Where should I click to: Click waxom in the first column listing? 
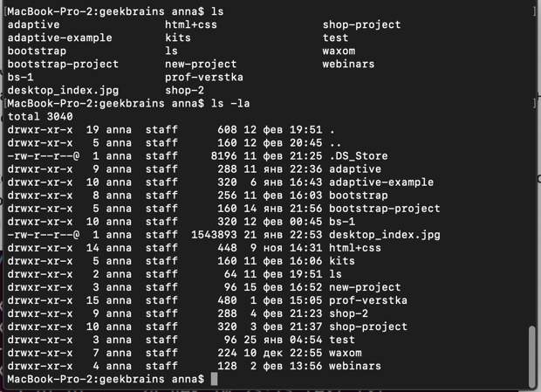point(339,51)
